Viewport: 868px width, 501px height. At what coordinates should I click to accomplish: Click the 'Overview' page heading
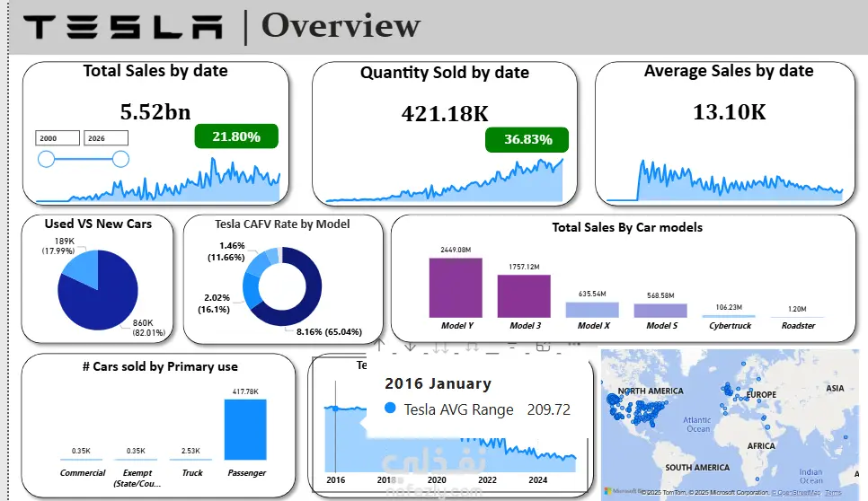[341, 25]
